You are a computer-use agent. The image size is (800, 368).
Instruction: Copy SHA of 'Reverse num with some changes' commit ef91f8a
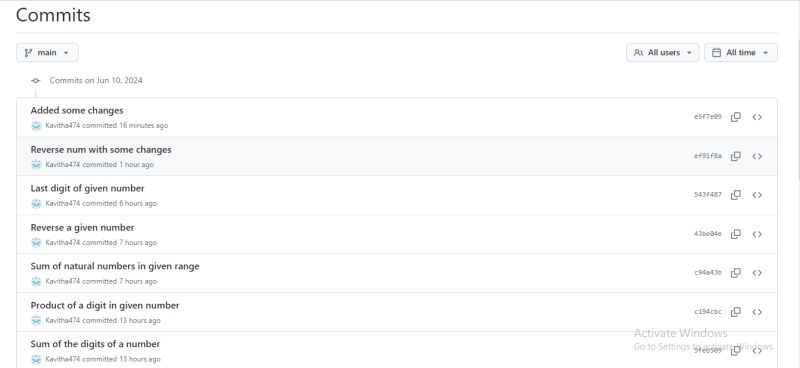tap(735, 156)
